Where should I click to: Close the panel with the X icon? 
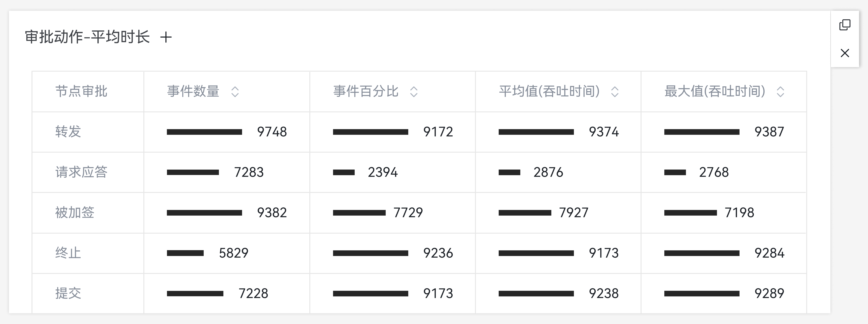[x=845, y=53]
